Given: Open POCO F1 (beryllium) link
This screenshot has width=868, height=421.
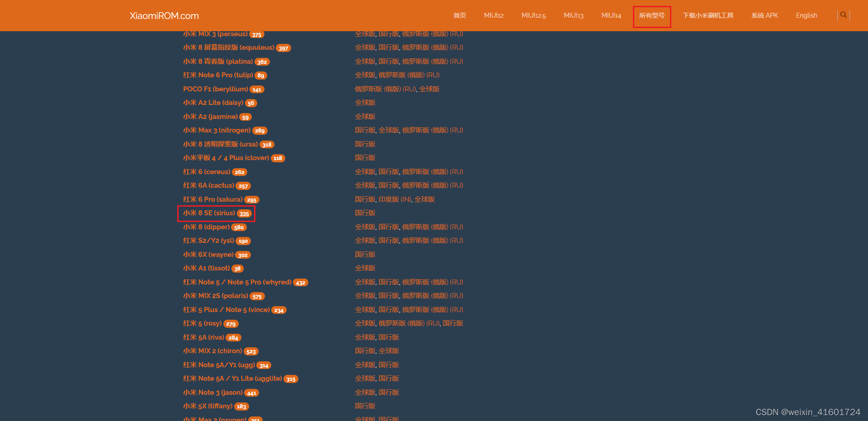Looking at the screenshot, I should [x=216, y=89].
